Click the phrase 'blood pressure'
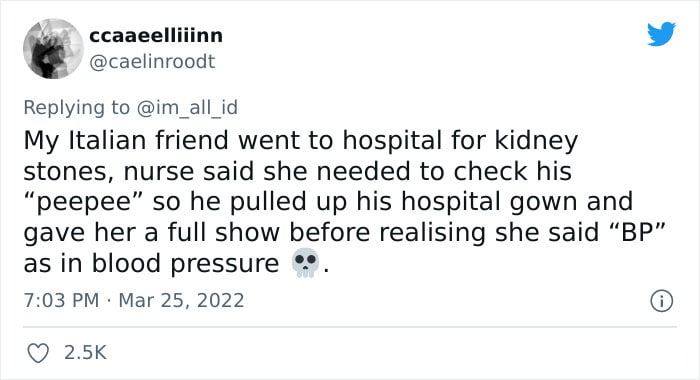Viewport: 700px width, 380px height. coord(185,264)
